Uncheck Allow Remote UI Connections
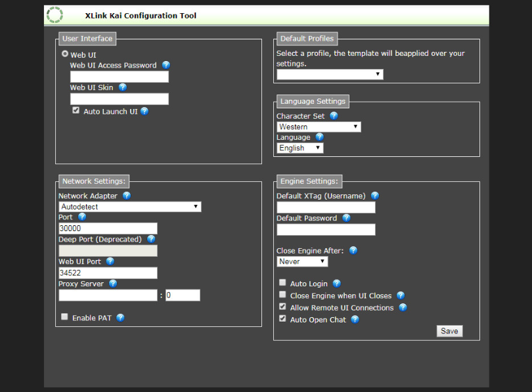Viewport: 532px width, 392px height. [x=282, y=307]
